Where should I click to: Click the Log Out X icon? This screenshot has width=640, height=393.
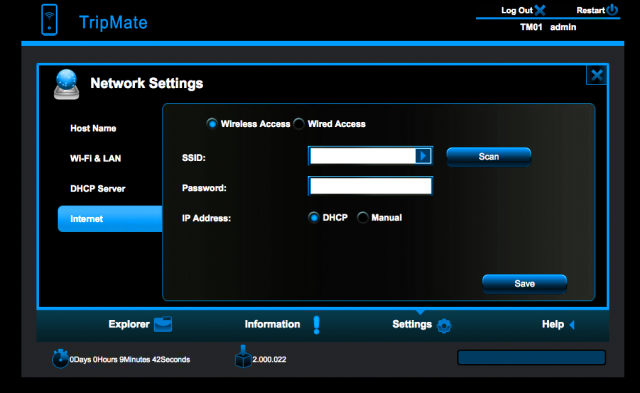click(x=540, y=10)
